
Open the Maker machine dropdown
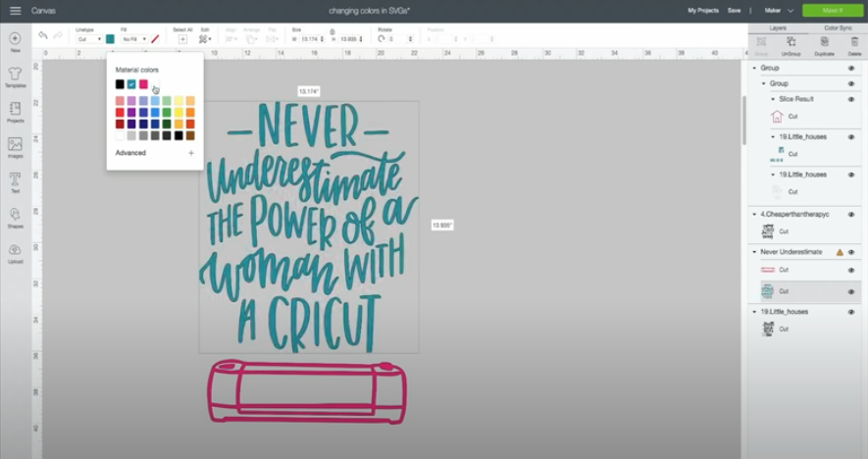(779, 11)
